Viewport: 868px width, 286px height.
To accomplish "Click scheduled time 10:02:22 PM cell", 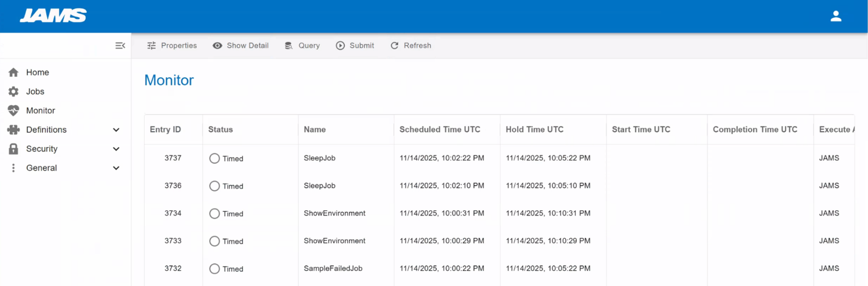I will pyautogui.click(x=442, y=158).
